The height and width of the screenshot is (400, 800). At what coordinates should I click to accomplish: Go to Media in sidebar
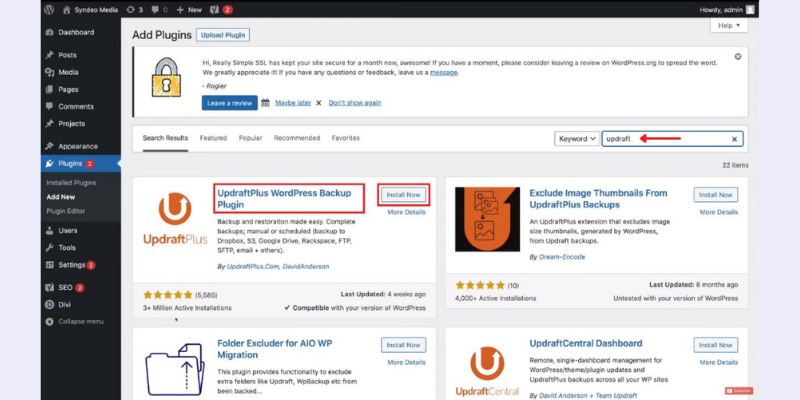click(68, 72)
